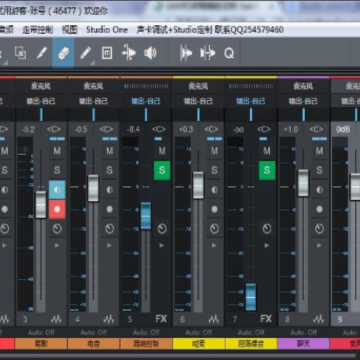The width and height of the screenshot is (360, 360).
Task: Toggle channel mode knob on channel 5
Action: tap(162, 229)
